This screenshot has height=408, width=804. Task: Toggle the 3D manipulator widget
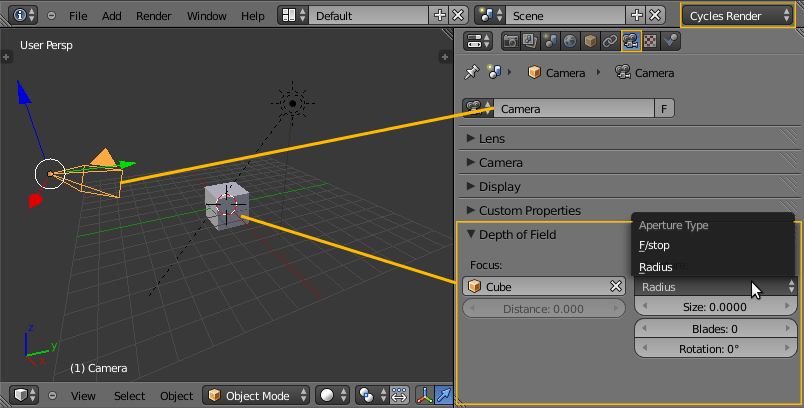tap(425, 395)
